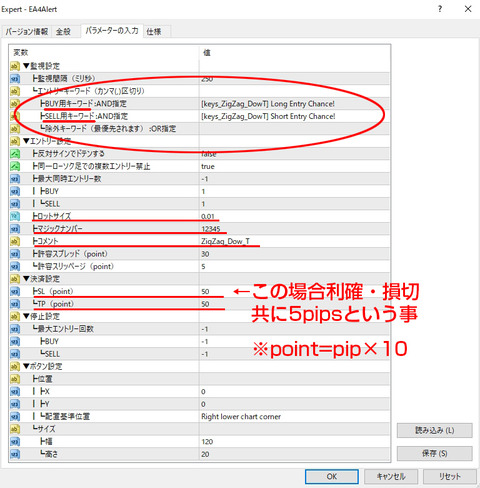Click the string icon of 除外キーワード row
The image size is (480, 488).
click(x=15, y=129)
